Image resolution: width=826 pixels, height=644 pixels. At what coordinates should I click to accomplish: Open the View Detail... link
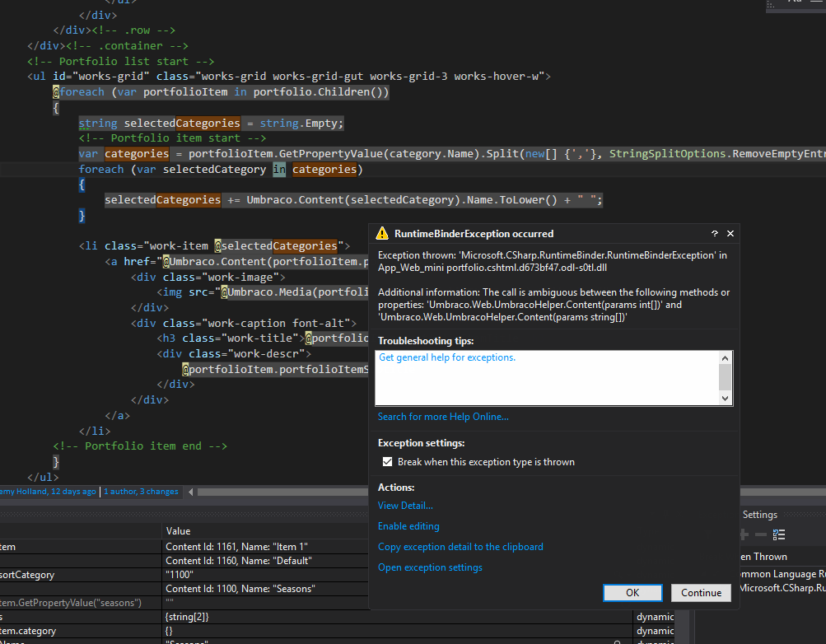pyautogui.click(x=405, y=506)
